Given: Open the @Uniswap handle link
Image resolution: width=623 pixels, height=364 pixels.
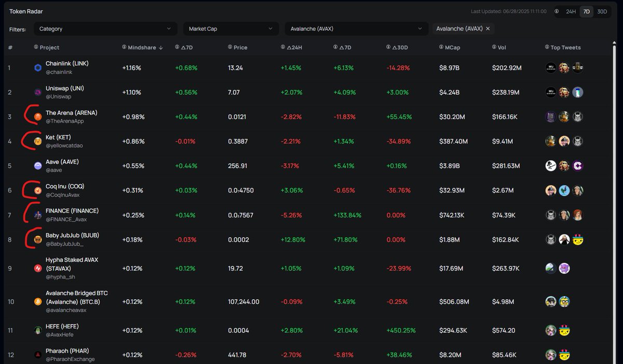Looking at the screenshot, I should 58,97.
